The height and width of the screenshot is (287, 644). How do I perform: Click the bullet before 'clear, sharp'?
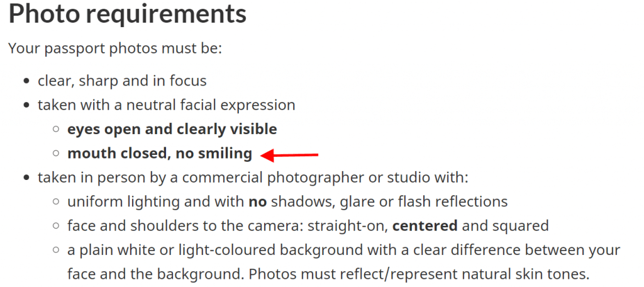coord(26,81)
